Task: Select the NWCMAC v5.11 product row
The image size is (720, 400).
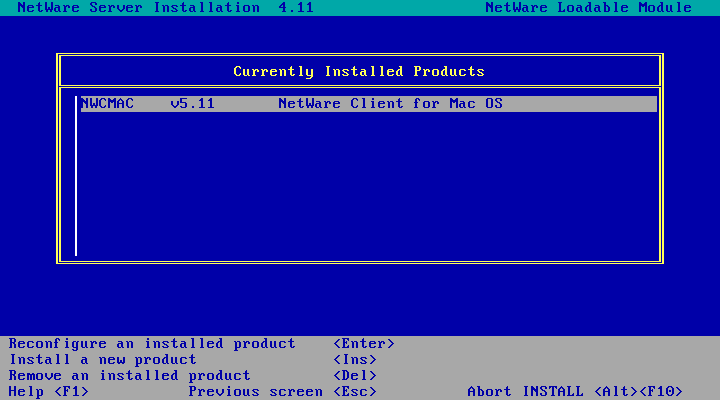Action: click(369, 104)
